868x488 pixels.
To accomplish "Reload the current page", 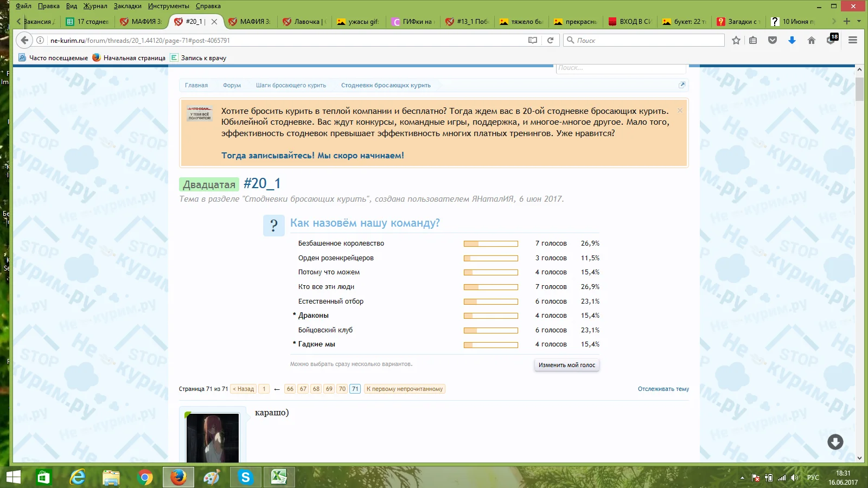I will coord(550,40).
